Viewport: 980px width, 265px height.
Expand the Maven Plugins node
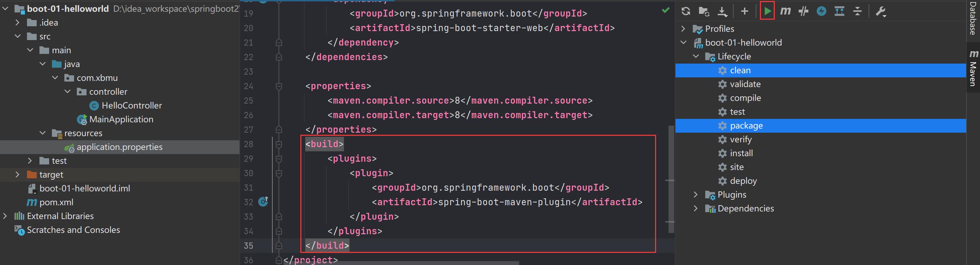696,195
